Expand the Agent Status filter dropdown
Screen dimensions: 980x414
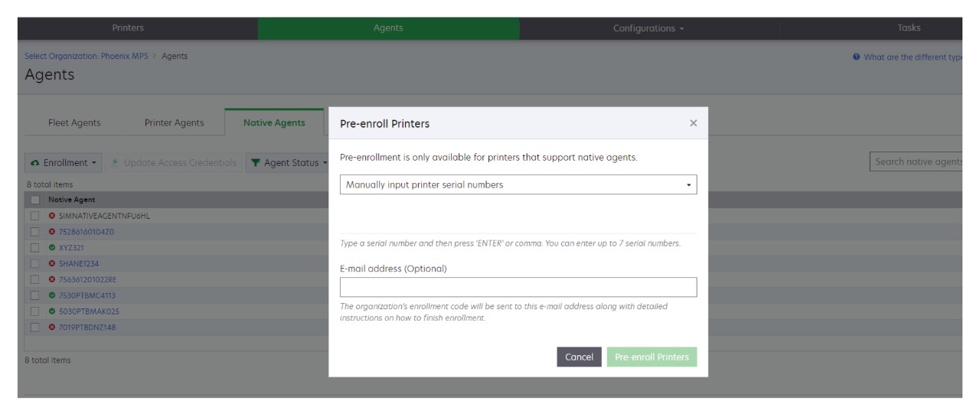288,163
